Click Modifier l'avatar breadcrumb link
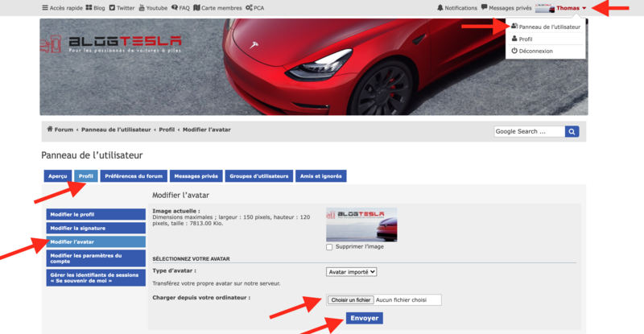644x334 pixels. click(x=207, y=130)
